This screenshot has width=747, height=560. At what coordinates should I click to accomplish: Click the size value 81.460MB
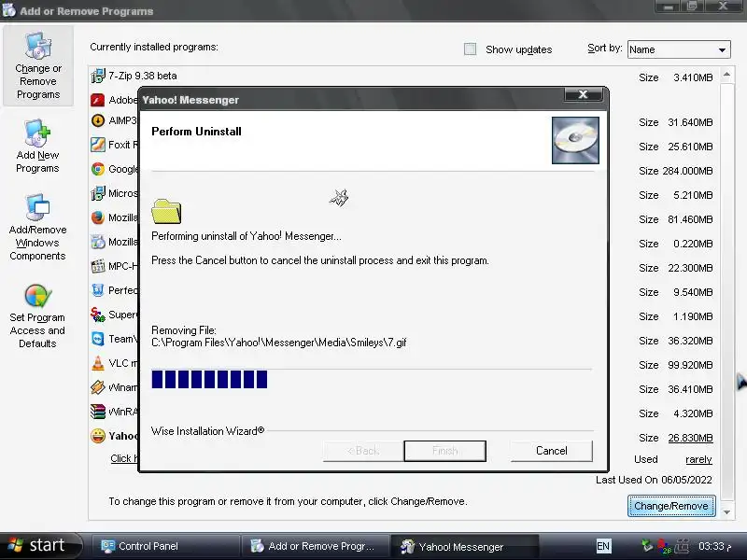(690, 219)
